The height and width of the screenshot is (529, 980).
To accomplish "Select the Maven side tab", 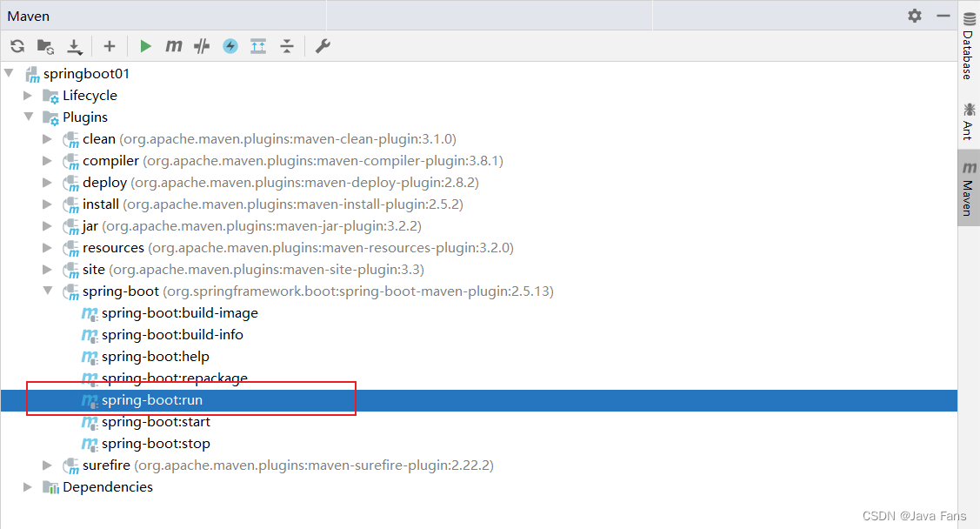I will click(969, 188).
